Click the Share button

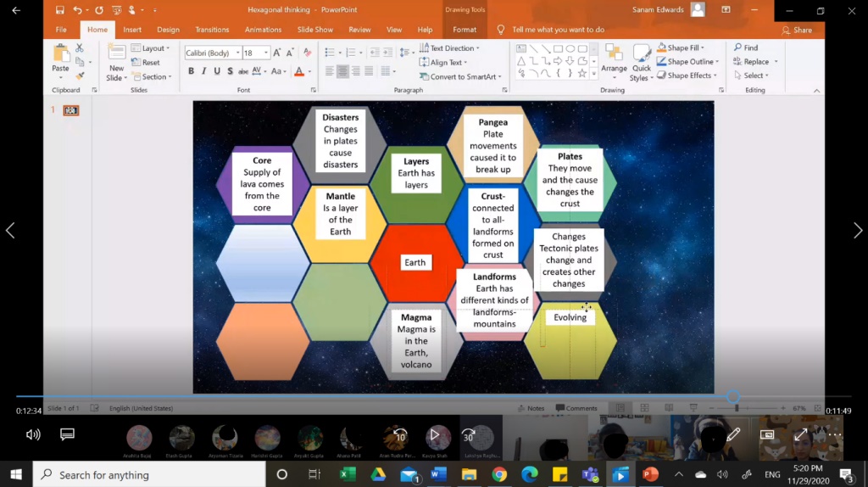(x=795, y=30)
